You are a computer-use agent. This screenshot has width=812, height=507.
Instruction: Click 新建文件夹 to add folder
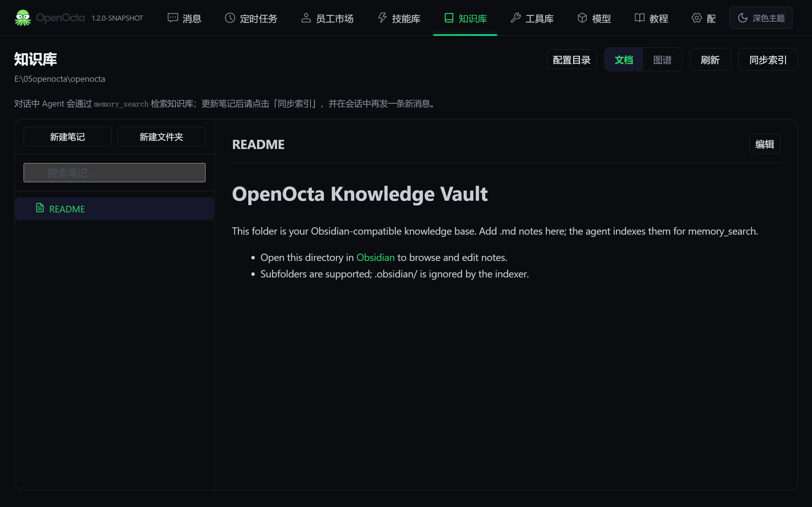tap(161, 136)
